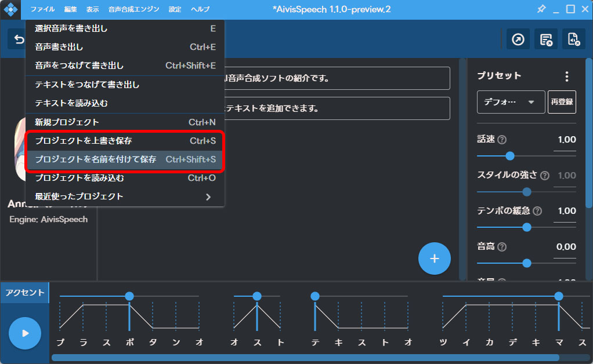The image size is (593, 364).
Task: Click the mora label タ
Action: tap(153, 343)
